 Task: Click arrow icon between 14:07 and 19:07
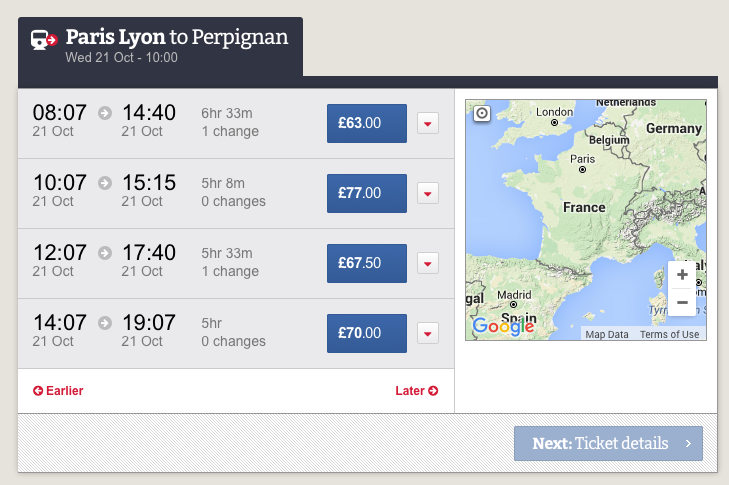point(104,323)
